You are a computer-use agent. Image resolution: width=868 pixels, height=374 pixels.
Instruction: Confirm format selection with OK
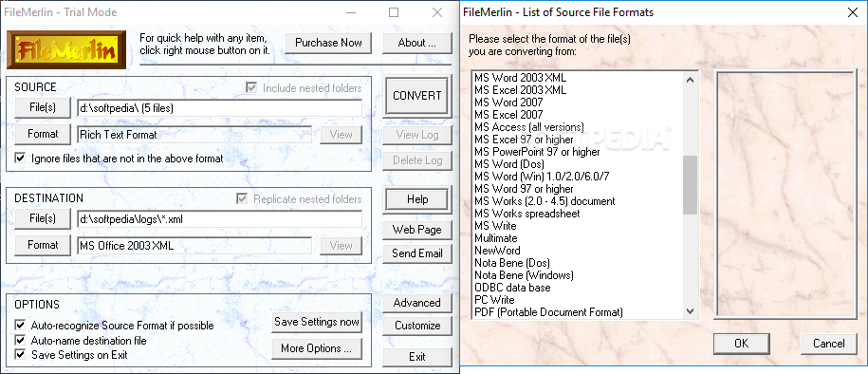click(741, 344)
